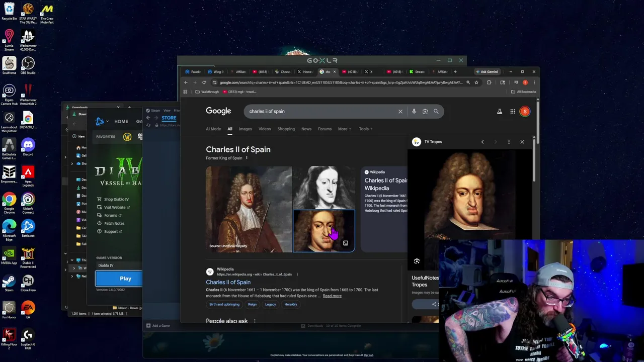Click the Read more link in Wikipedia snippet

pyautogui.click(x=332, y=296)
